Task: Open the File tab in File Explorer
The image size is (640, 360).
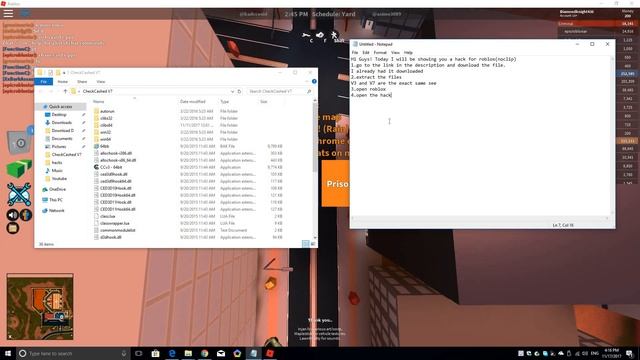Action: 44,82
